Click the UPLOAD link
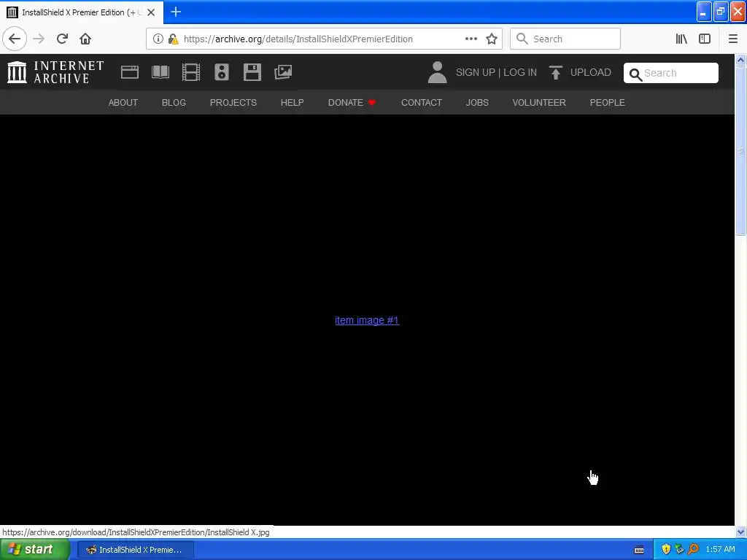 pyautogui.click(x=591, y=72)
